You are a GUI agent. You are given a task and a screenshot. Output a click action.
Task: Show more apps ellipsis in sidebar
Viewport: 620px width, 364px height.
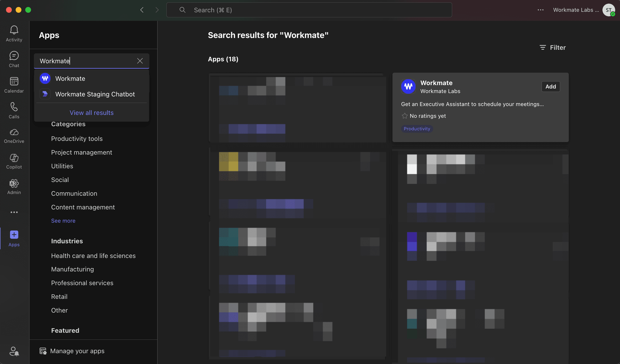(14, 212)
